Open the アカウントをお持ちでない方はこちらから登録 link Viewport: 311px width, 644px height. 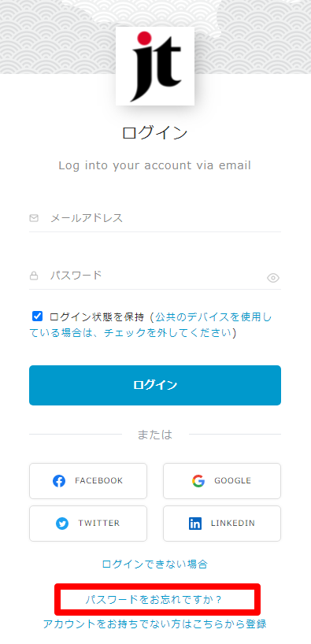[x=154, y=624]
